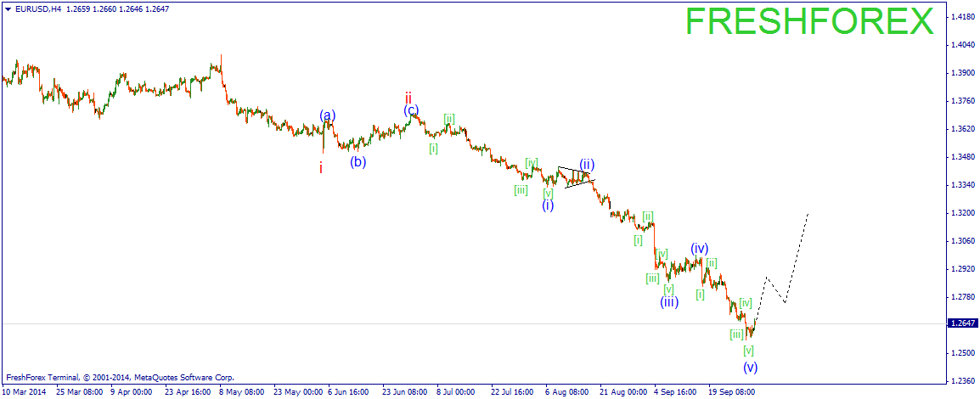The image size is (980, 399).
Task: Select the hatched triangle pattern drawing
Action: [x=576, y=177]
